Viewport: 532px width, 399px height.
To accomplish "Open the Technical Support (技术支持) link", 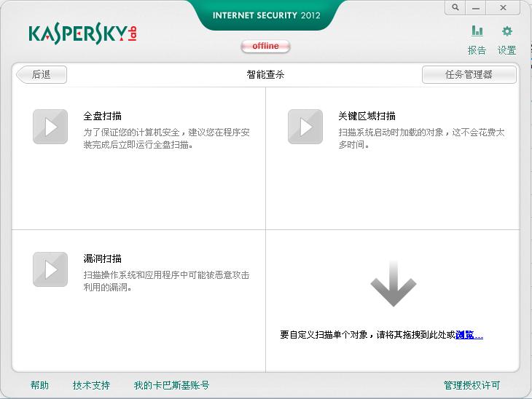I will tap(91, 385).
